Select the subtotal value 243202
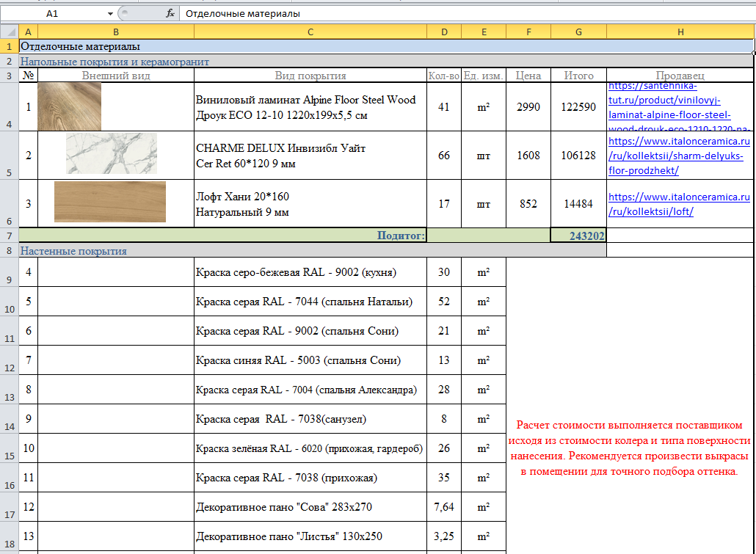 tap(578, 236)
